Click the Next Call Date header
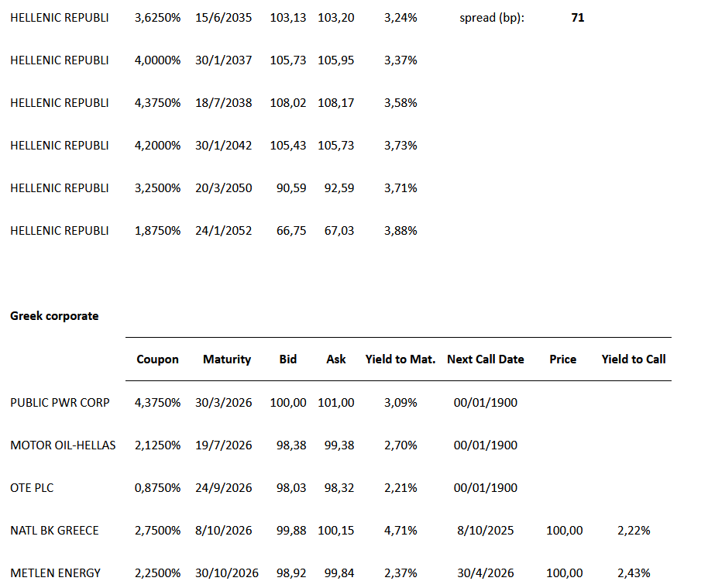The image size is (708, 588). point(486,359)
